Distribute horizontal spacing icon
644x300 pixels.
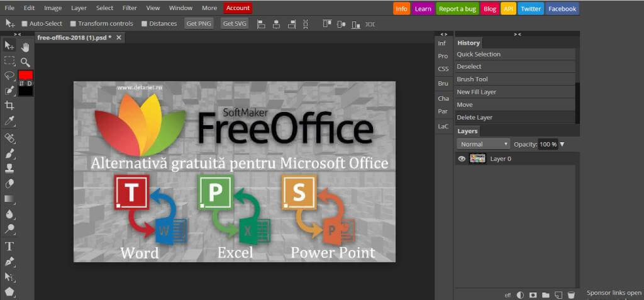point(370,25)
